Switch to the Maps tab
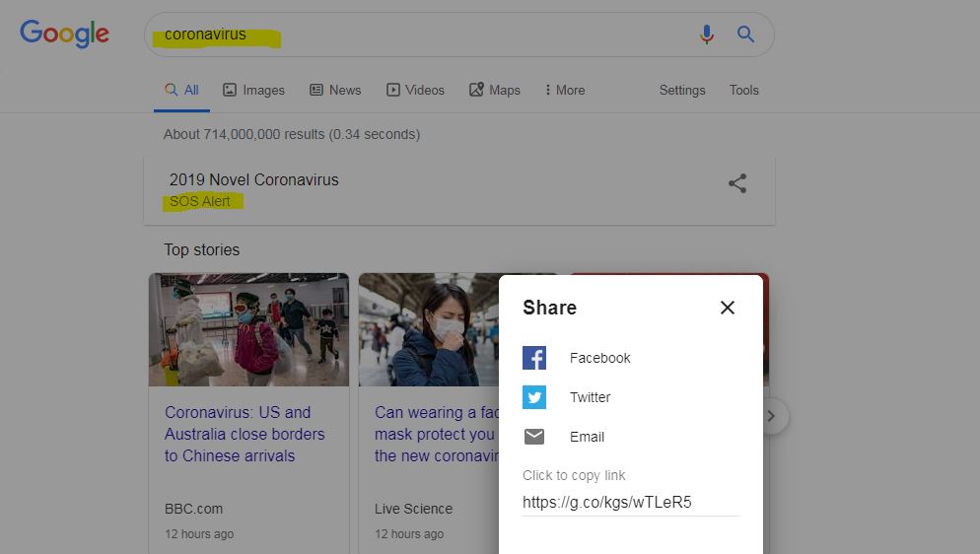Image resolution: width=980 pixels, height=554 pixels. [x=495, y=90]
